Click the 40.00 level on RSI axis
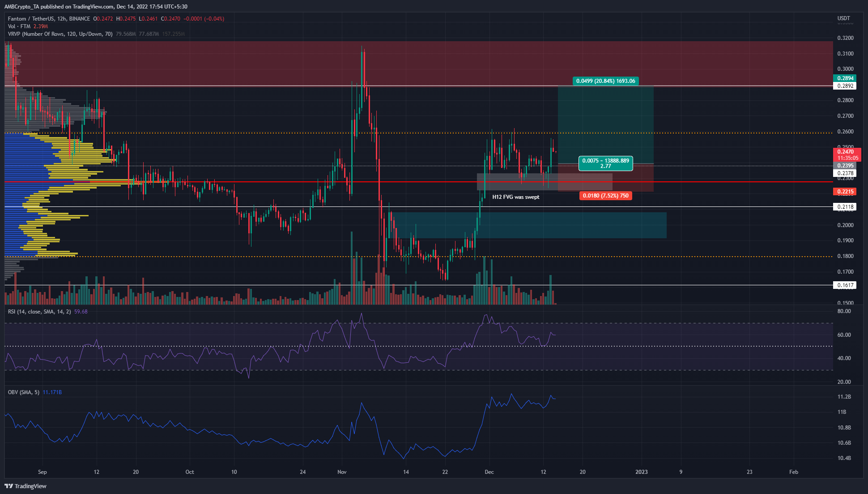Screen dimensions: 868x494 point(844,358)
